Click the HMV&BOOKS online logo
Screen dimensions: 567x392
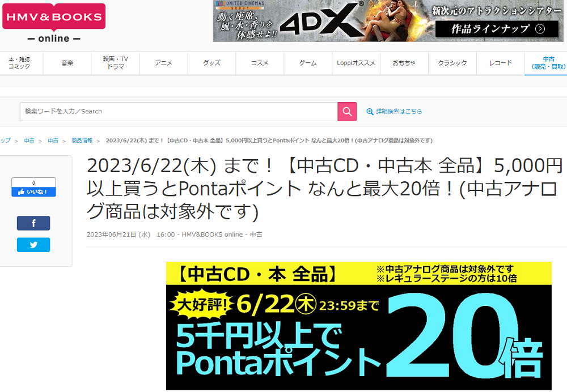[x=54, y=23]
